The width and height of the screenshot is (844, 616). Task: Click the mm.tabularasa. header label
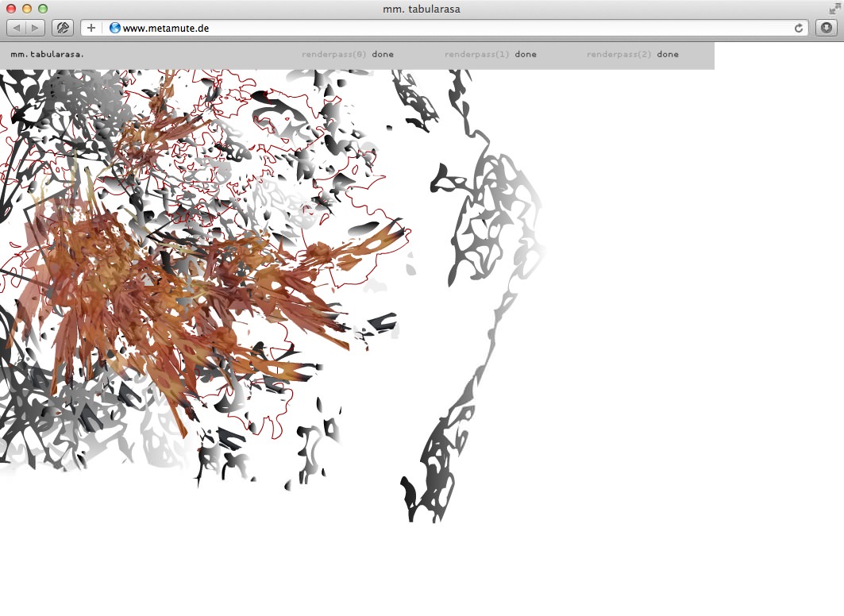click(x=47, y=55)
